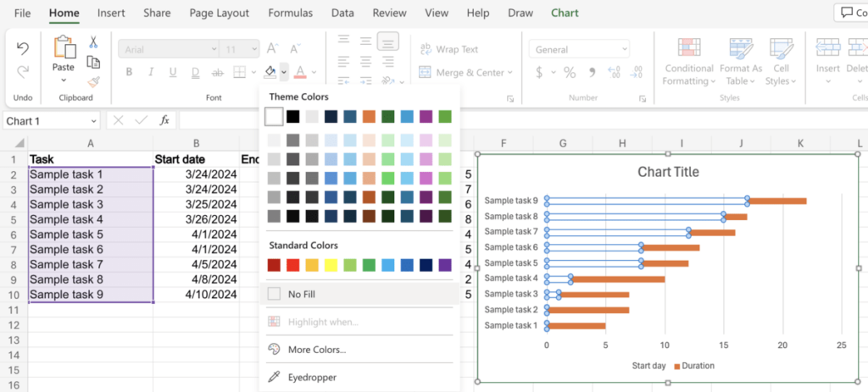Viewport: 868px width, 392px height.
Task: Pick the standard purple color swatch
Action: 445,265
